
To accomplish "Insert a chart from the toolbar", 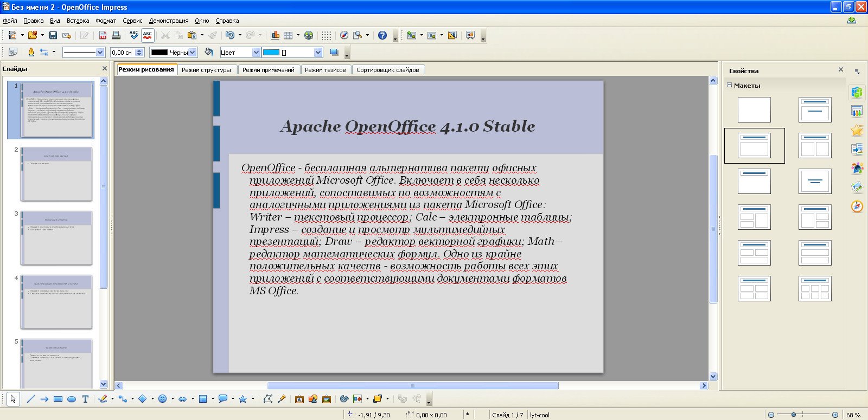I will (275, 35).
